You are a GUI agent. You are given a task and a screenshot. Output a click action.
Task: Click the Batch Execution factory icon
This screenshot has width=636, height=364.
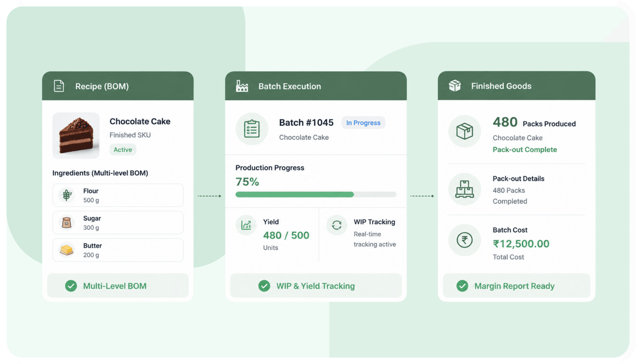242,86
